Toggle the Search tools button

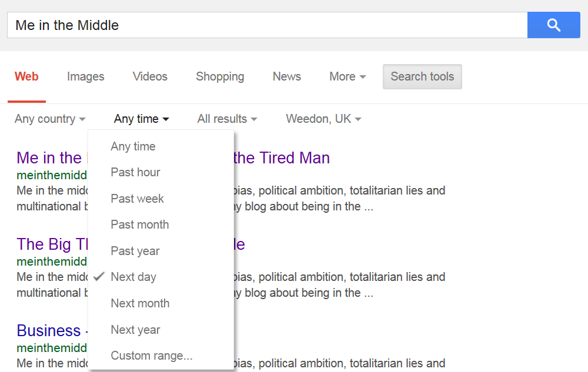(x=422, y=76)
